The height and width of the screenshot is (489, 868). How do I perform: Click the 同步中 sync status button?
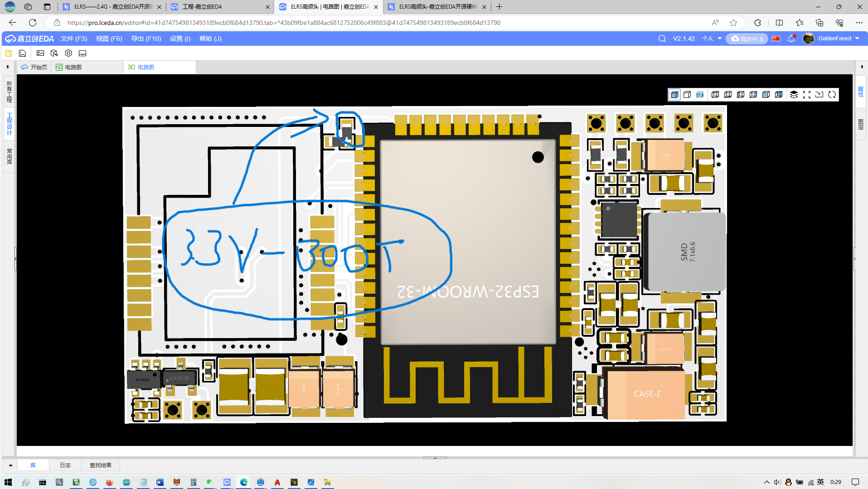pos(747,39)
